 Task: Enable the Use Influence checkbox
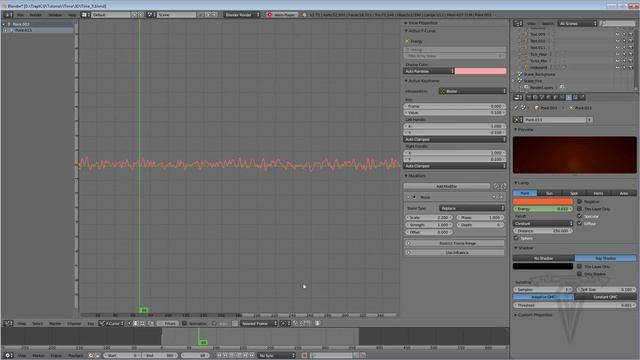click(409, 253)
